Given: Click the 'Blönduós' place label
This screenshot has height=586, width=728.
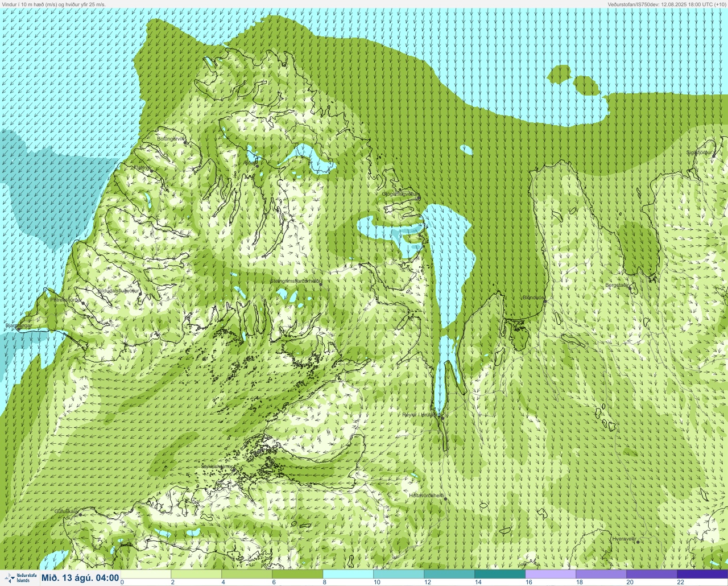Looking at the screenshot, I should tap(534, 297).
